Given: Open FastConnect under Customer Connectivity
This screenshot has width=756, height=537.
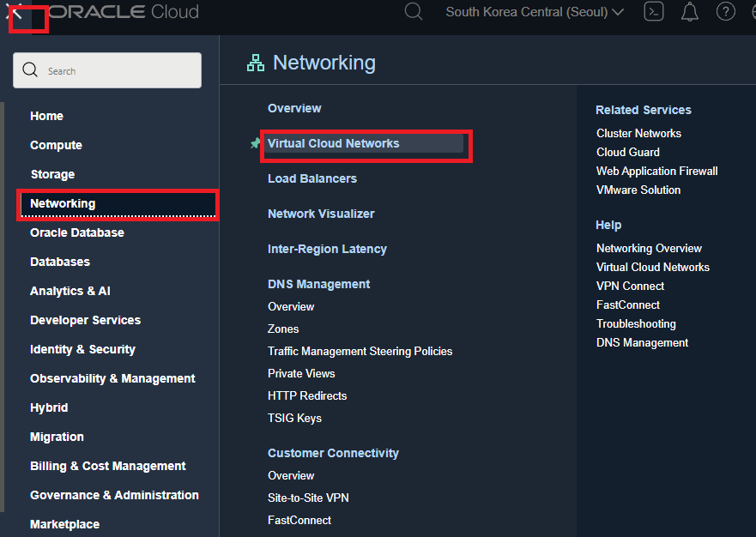Looking at the screenshot, I should point(299,520).
